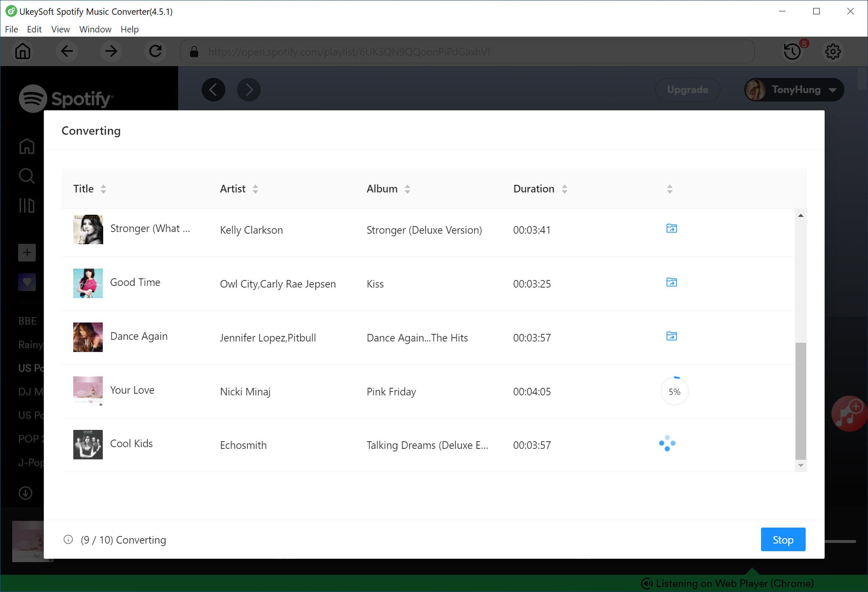The width and height of the screenshot is (868, 592).
Task: Click the Stop button to halt conversion
Action: pos(784,539)
